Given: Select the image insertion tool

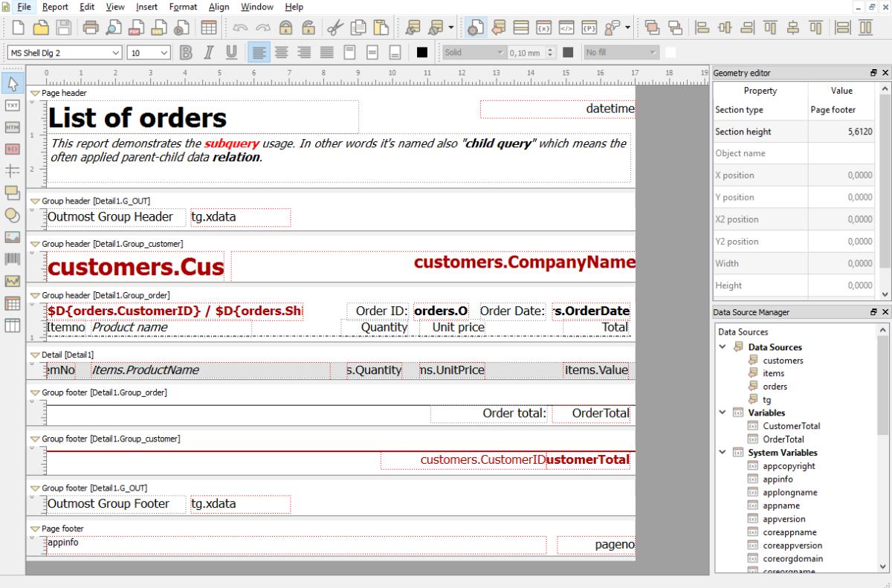Looking at the screenshot, I should click(x=13, y=237).
